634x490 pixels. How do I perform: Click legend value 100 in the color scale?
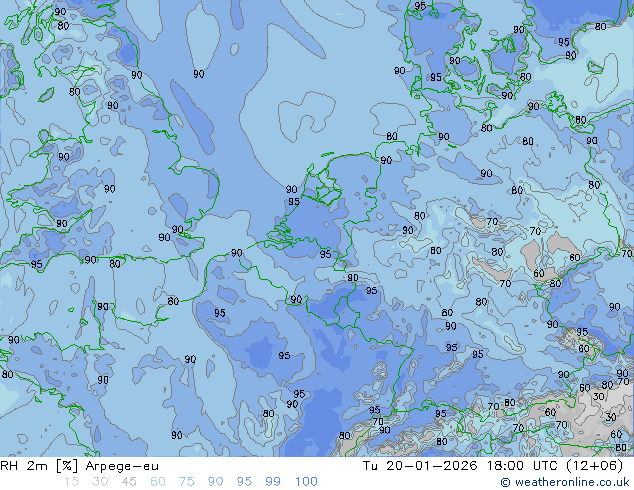coord(306,482)
